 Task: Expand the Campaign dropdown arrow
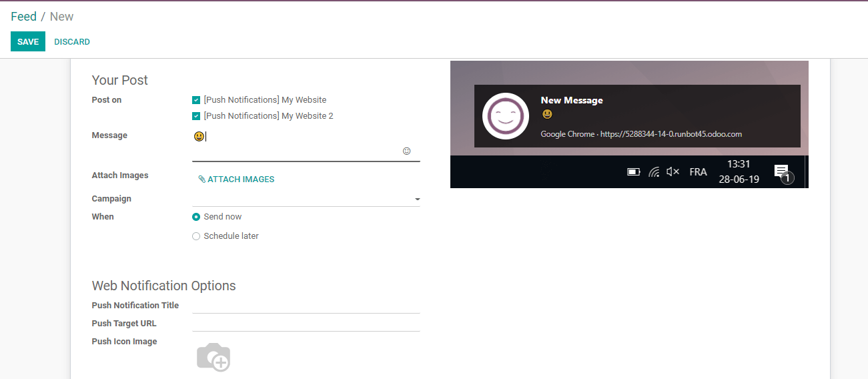[x=417, y=200]
